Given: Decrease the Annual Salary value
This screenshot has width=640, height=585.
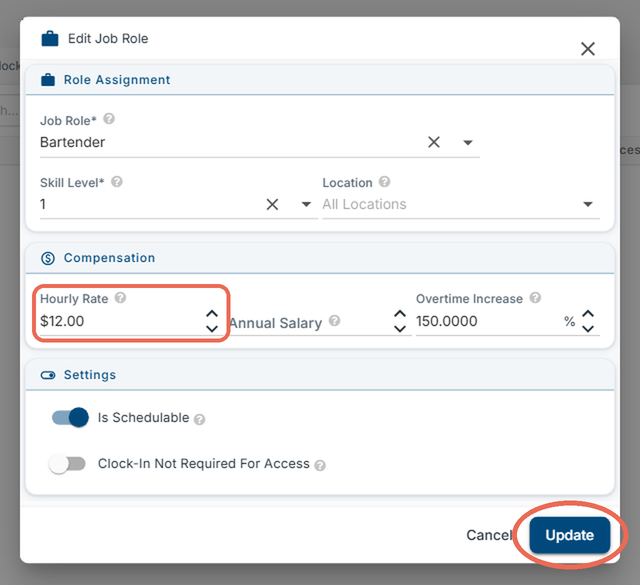Looking at the screenshot, I should tap(400, 328).
